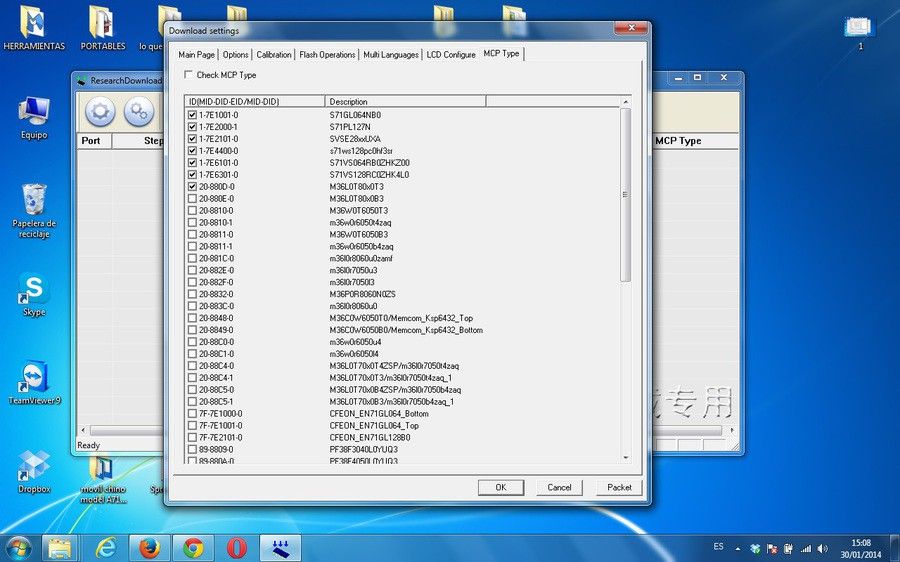Click right arrow of ResearchDownload horizontal scrollbar
Image resolution: width=900 pixels, height=562 pixels.
(732, 430)
